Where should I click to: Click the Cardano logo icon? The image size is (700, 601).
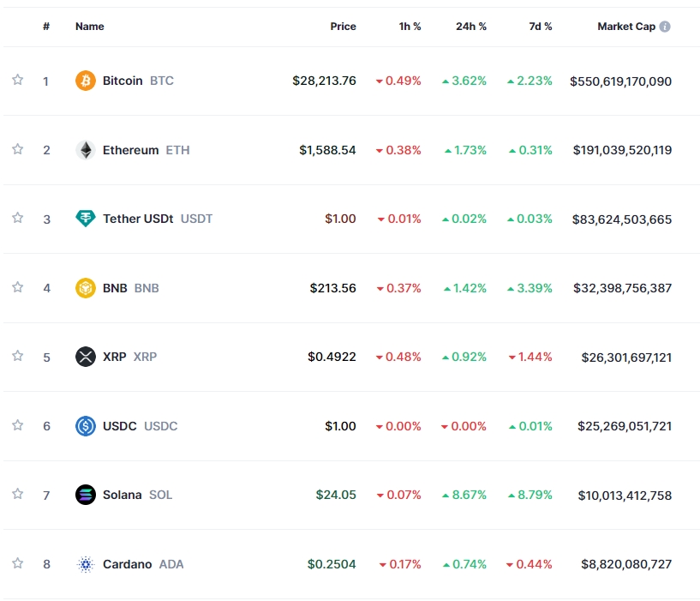click(86, 564)
